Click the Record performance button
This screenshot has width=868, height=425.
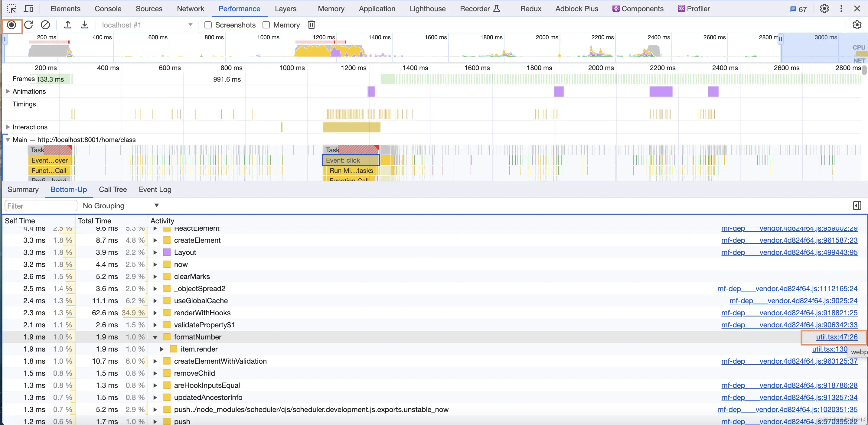click(11, 25)
